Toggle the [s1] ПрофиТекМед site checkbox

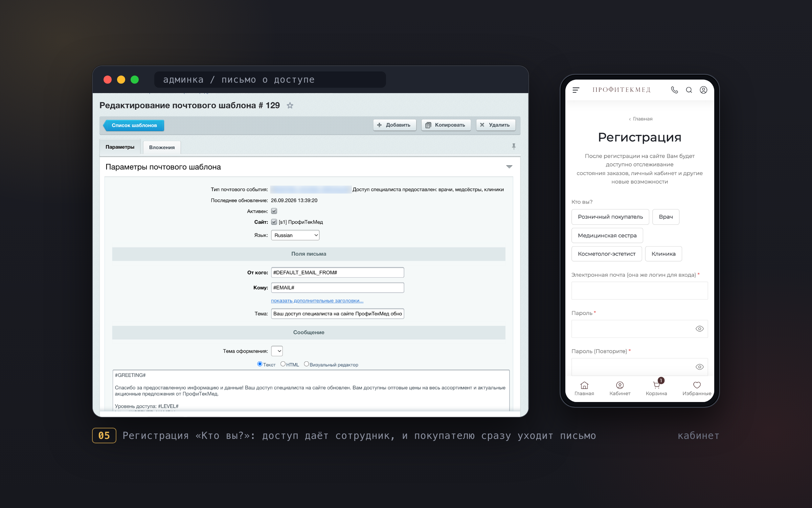click(274, 222)
